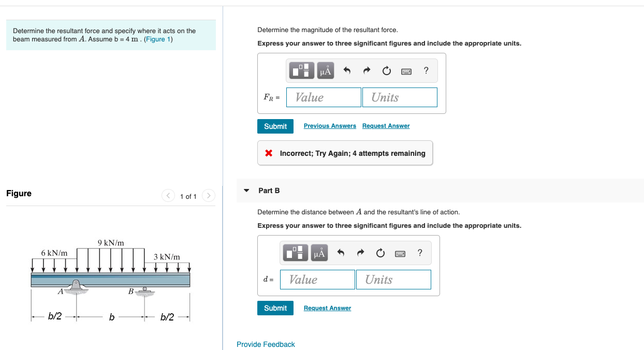Click the previous figure arrow
This screenshot has width=644, height=350.
click(168, 196)
